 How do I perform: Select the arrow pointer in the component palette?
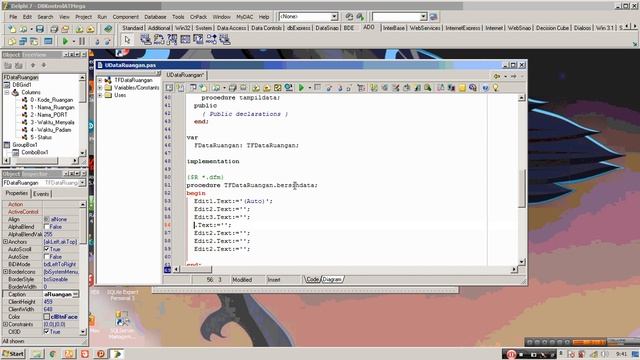[x=127, y=40]
